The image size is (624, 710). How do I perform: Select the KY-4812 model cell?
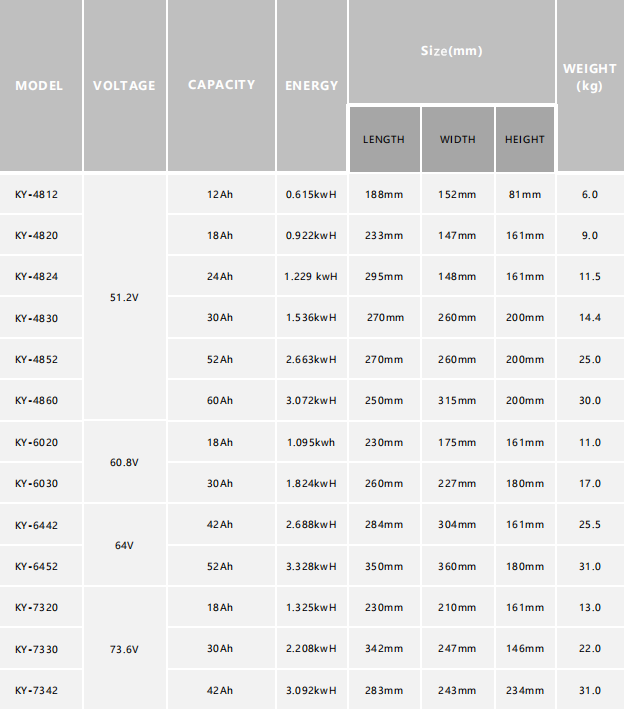tap(37, 194)
